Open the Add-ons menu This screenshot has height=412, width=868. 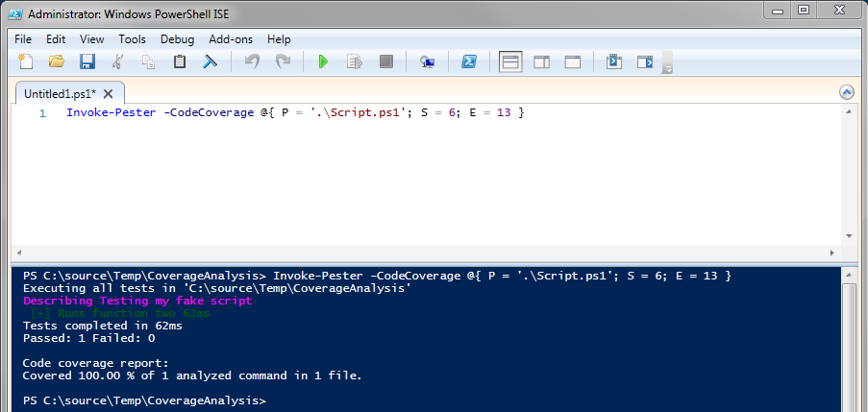coord(230,39)
